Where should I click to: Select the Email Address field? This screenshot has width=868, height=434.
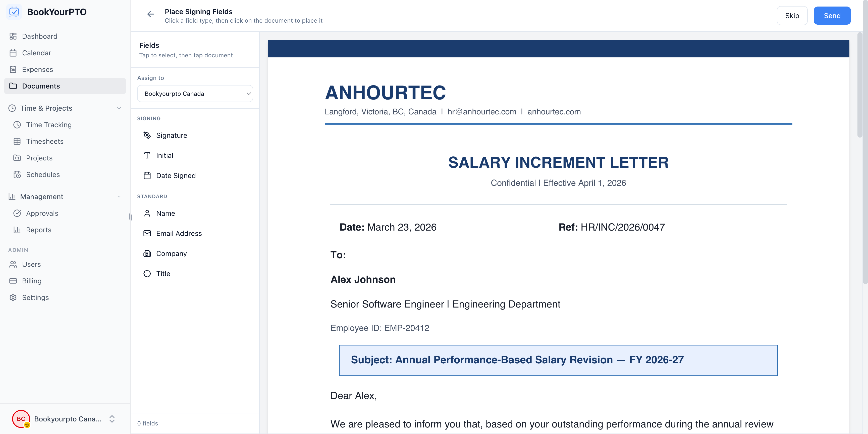pos(179,233)
